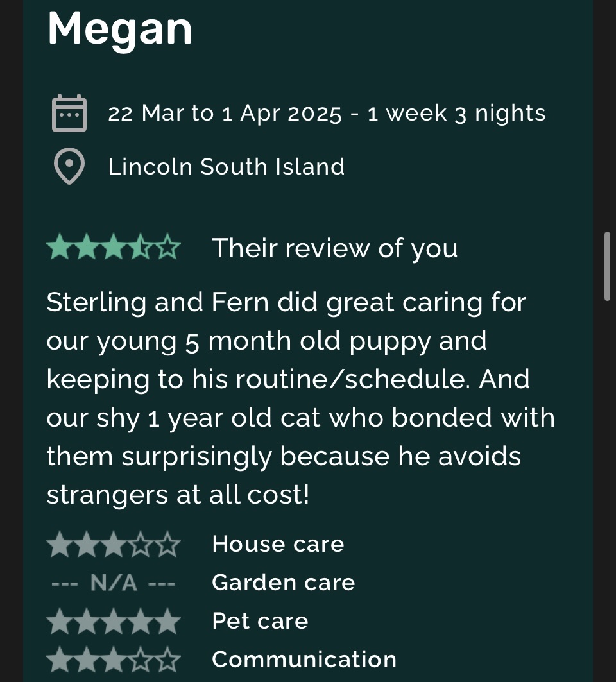Click the "Their review of you" label
The height and width of the screenshot is (682, 616).
click(335, 248)
